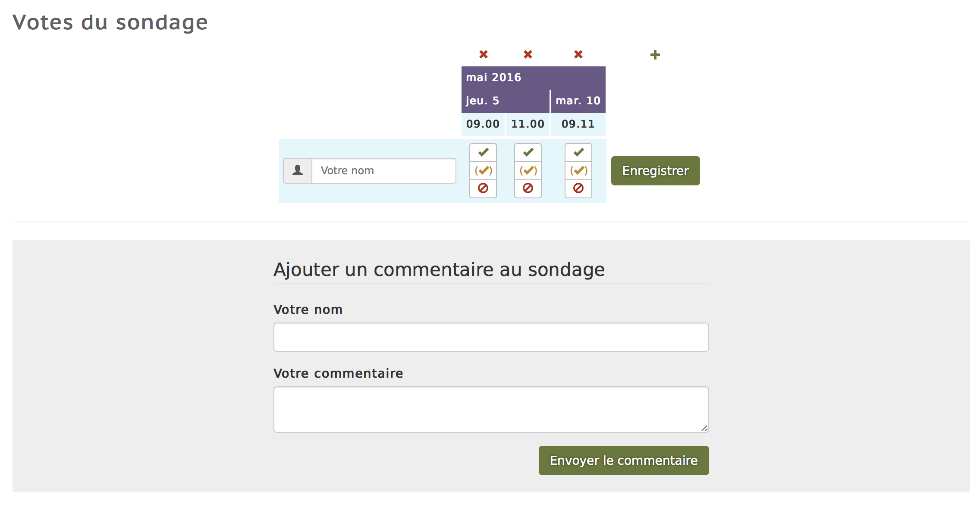Vote no for the 09.00 slot
Image resolution: width=980 pixels, height=526 pixels.
[483, 189]
